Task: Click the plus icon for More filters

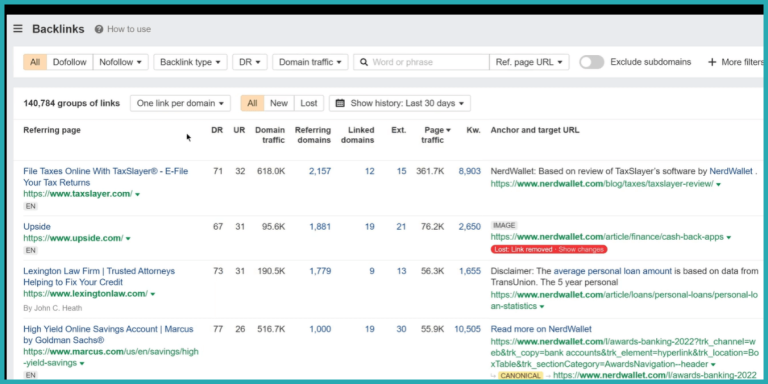Action: pos(712,62)
